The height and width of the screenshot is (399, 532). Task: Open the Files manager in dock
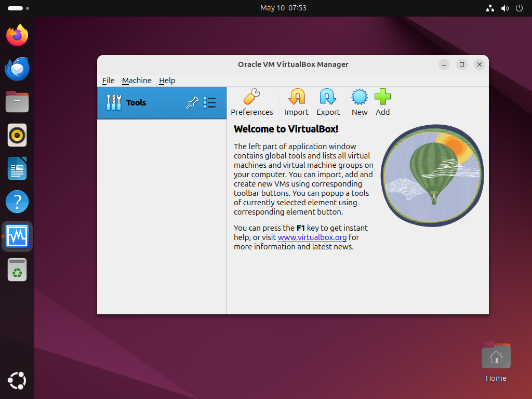[x=17, y=102]
